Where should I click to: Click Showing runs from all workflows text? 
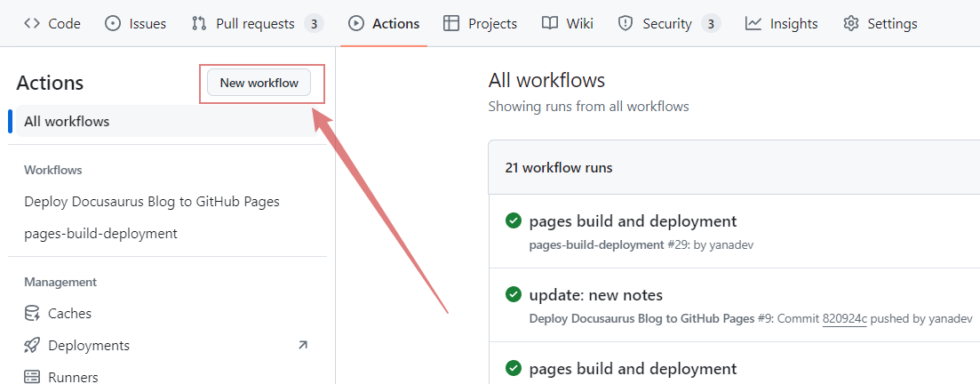click(589, 107)
